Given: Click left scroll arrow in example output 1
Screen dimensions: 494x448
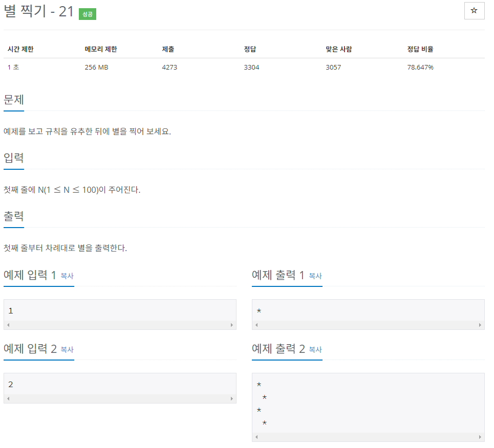Looking at the screenshot, I should click(256, 325).
